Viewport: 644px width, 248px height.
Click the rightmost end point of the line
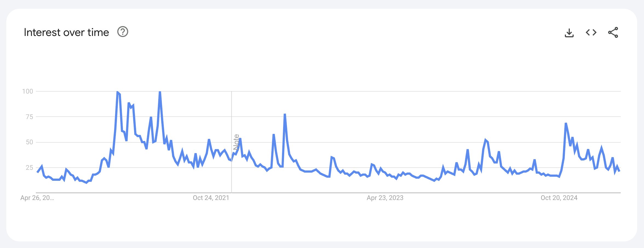click(619, 171)
